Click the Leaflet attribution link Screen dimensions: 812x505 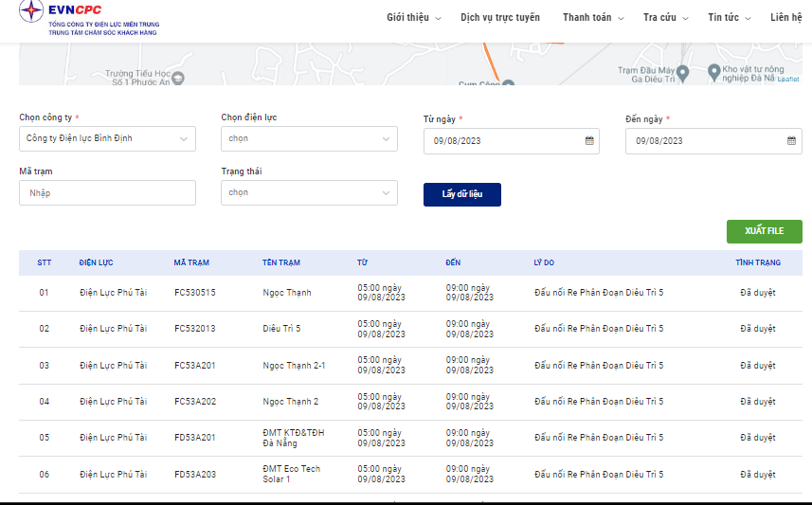788,80
